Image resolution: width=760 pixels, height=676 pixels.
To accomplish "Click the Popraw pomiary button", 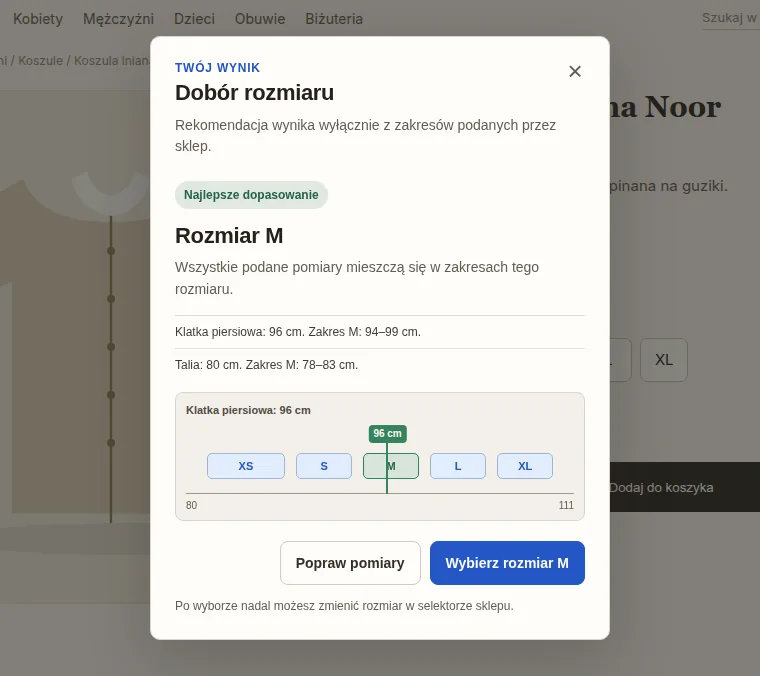I will point(350,563).
